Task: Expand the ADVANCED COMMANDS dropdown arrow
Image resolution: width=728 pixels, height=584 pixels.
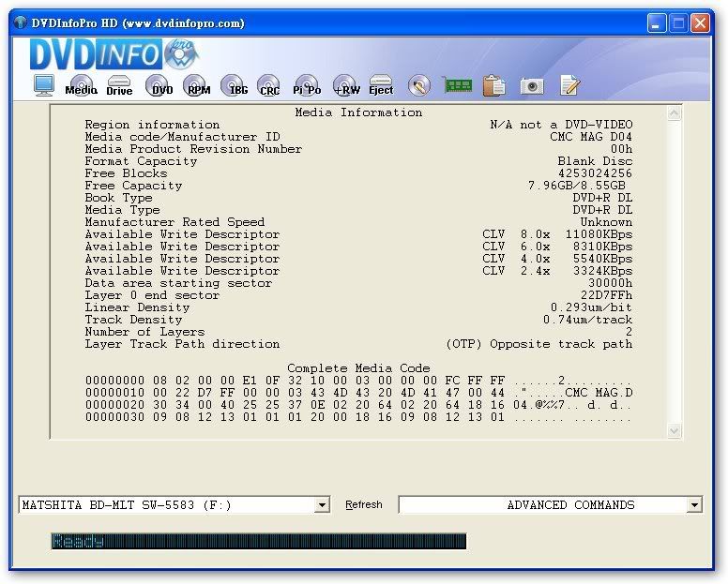Action: 694,504
